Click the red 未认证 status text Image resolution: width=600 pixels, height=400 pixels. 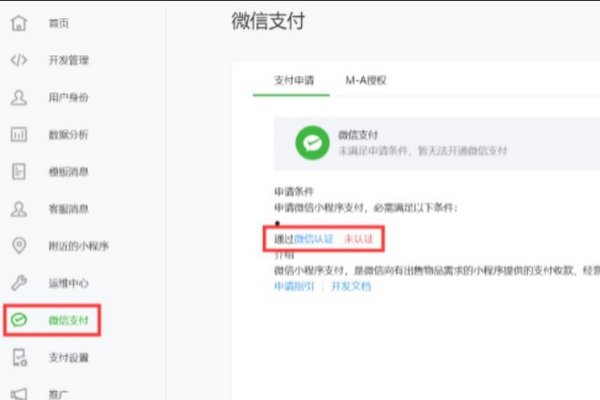359,239
